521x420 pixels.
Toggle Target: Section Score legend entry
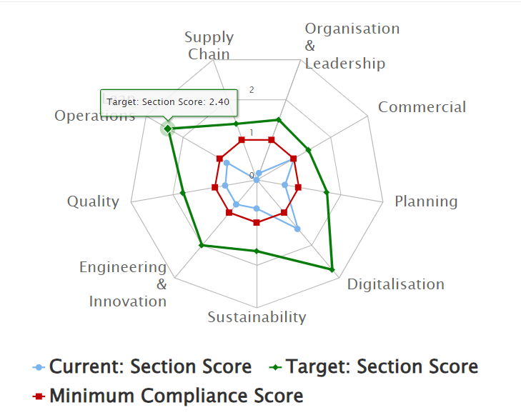pyautogui.click(x=374, y=367)
